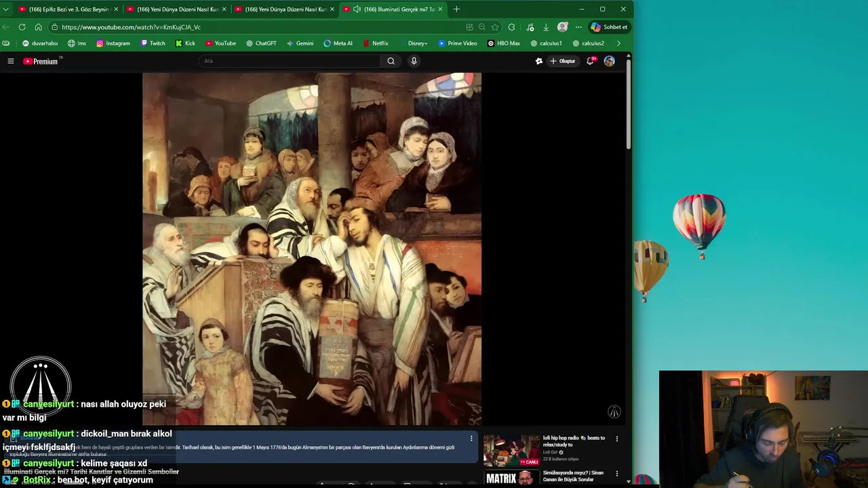Open a new browser tab

456,9
